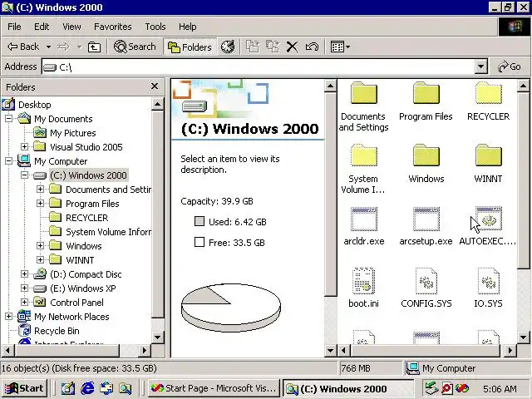Open the Edit menu
Viewport: 532px width, 399px height.
tap(42, 27)
